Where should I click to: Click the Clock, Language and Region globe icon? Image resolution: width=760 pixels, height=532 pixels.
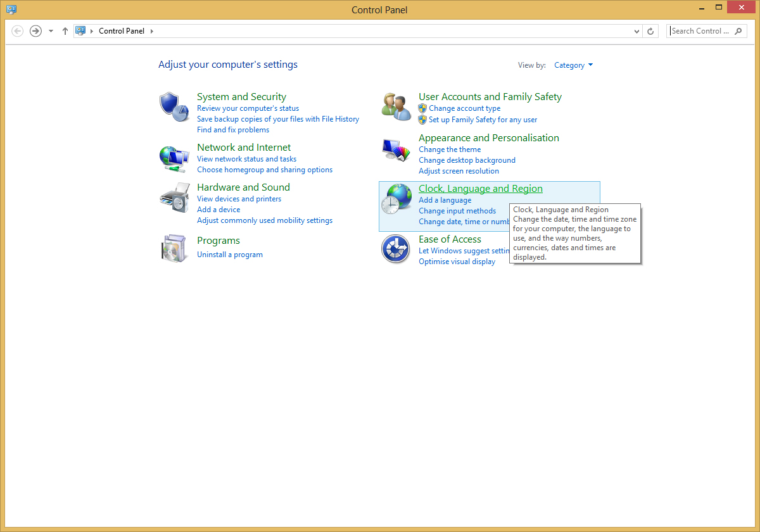(396, 199)
